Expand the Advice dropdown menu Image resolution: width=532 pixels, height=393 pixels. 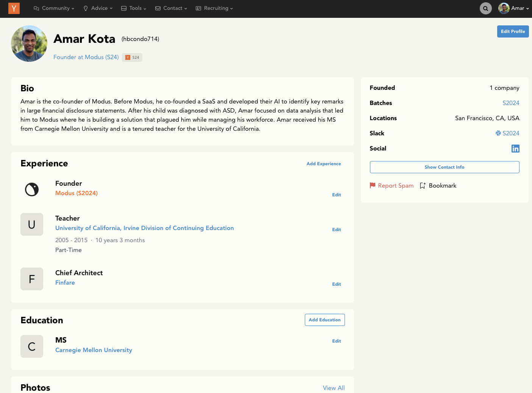98,8
